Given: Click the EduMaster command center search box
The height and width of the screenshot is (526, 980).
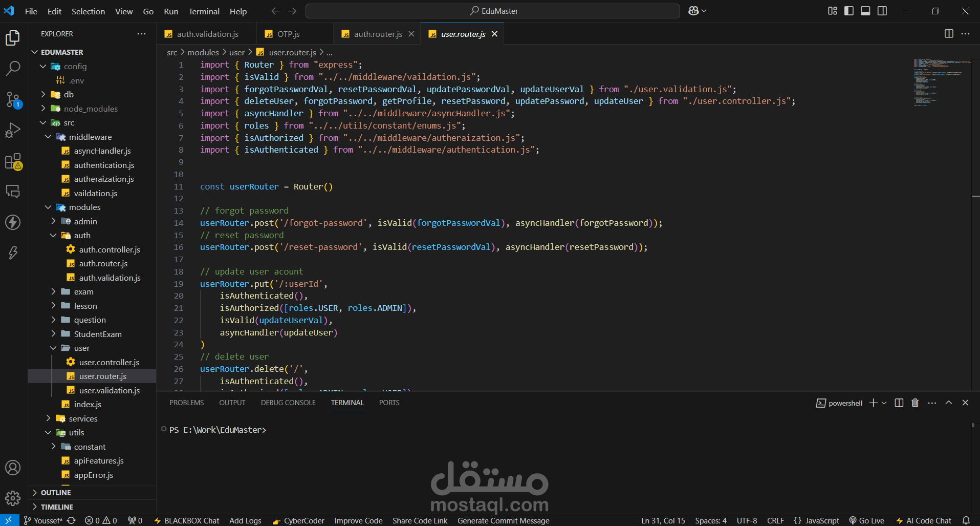Looking at the screenshot, I should click(493, 11).
